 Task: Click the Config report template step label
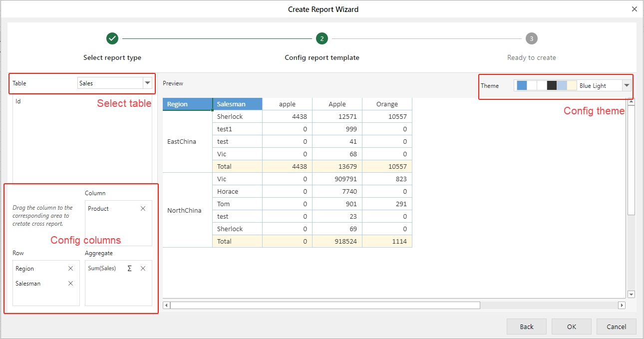322,58
